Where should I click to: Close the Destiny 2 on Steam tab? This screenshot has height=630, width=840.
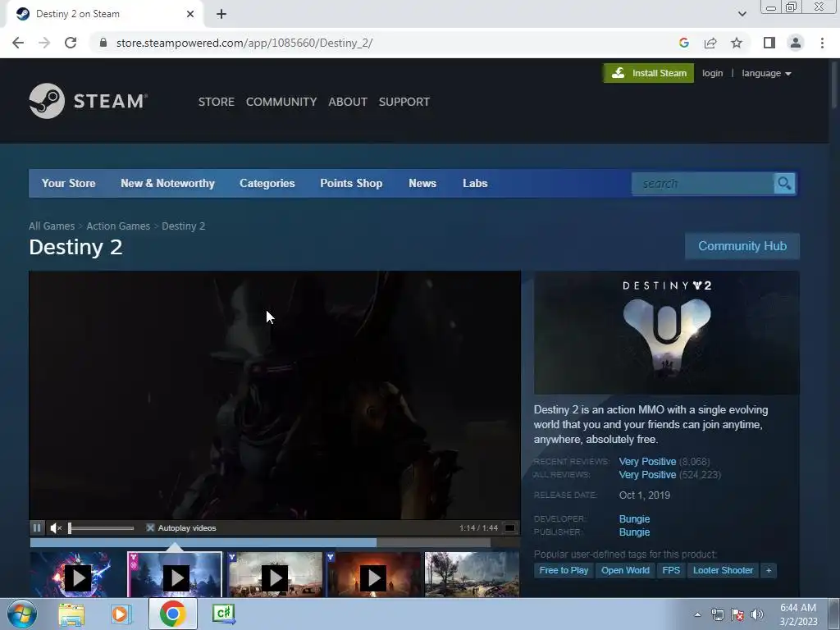[190, 14]
